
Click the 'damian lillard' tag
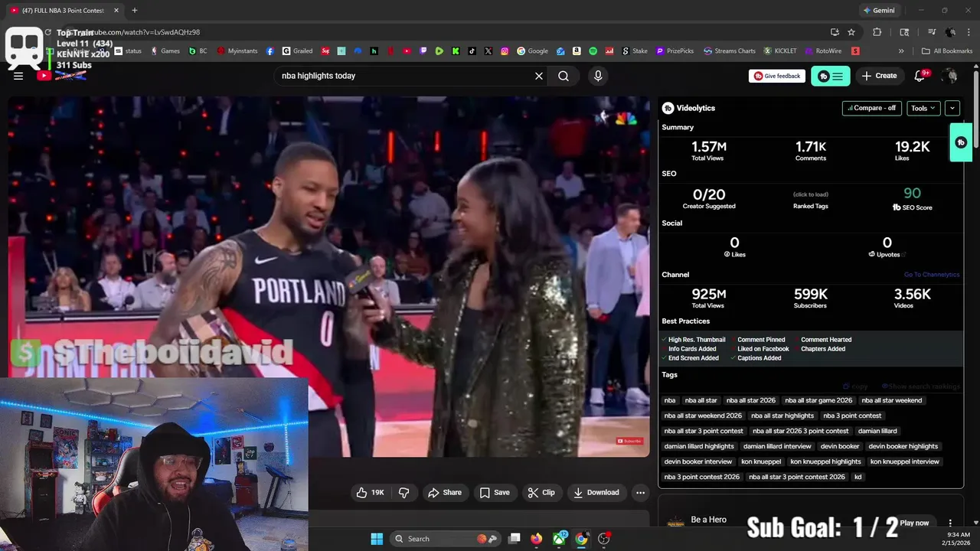tap(877, 431)
